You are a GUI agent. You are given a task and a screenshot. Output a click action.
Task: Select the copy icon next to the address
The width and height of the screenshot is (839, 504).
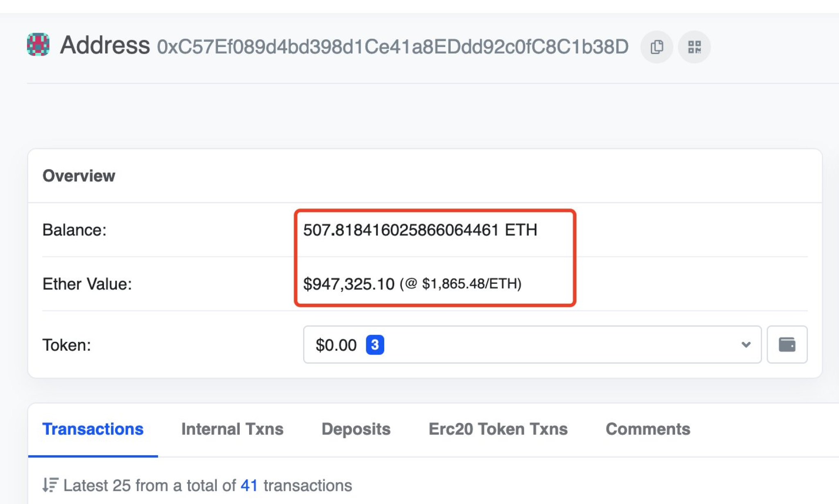click(x=656, y=47)
